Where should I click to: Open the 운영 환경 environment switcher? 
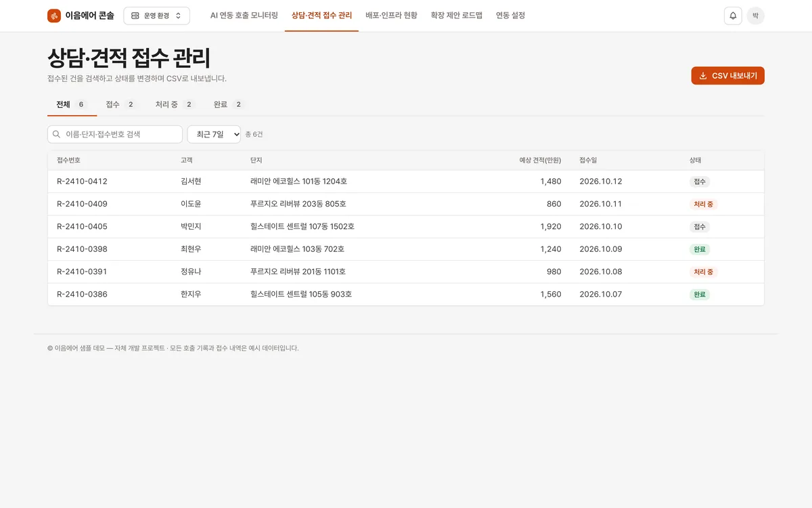(156, 16)
